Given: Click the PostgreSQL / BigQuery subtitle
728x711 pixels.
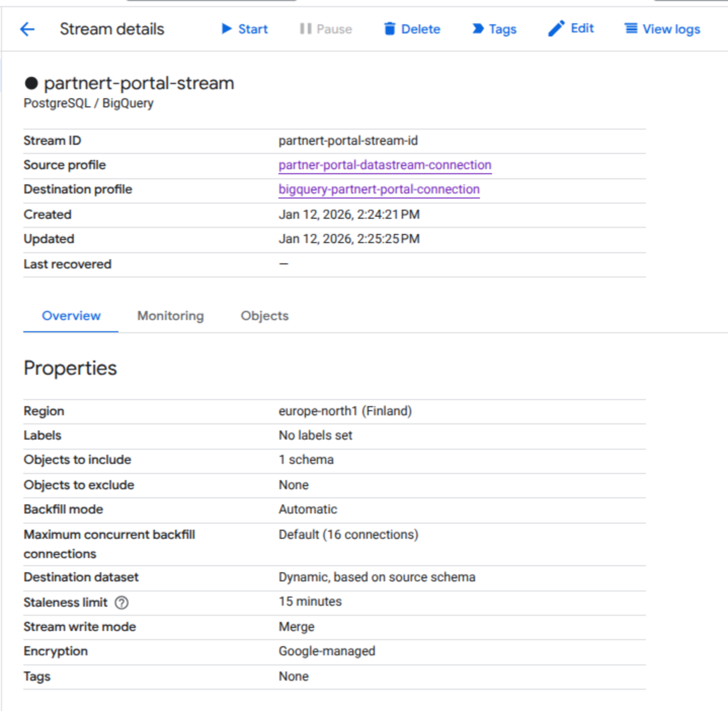Looking at the screenshot, I should 89,103.
